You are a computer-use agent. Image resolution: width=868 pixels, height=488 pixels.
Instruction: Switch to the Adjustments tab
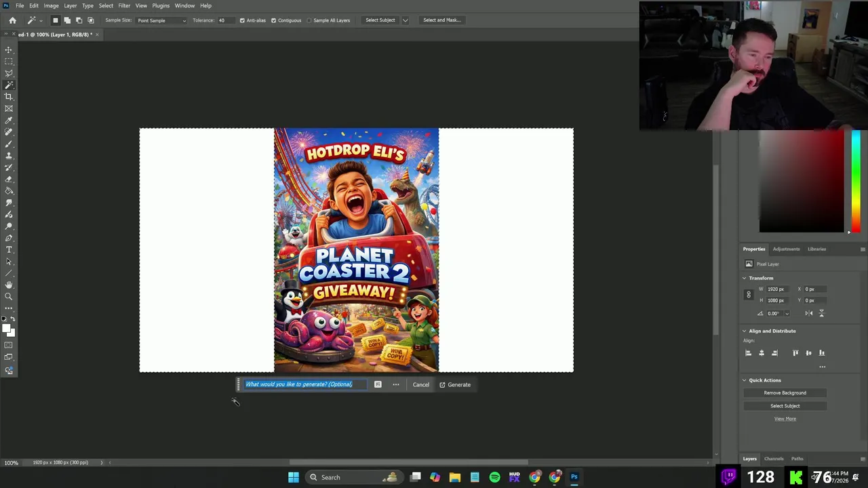(x=786, y=249)
